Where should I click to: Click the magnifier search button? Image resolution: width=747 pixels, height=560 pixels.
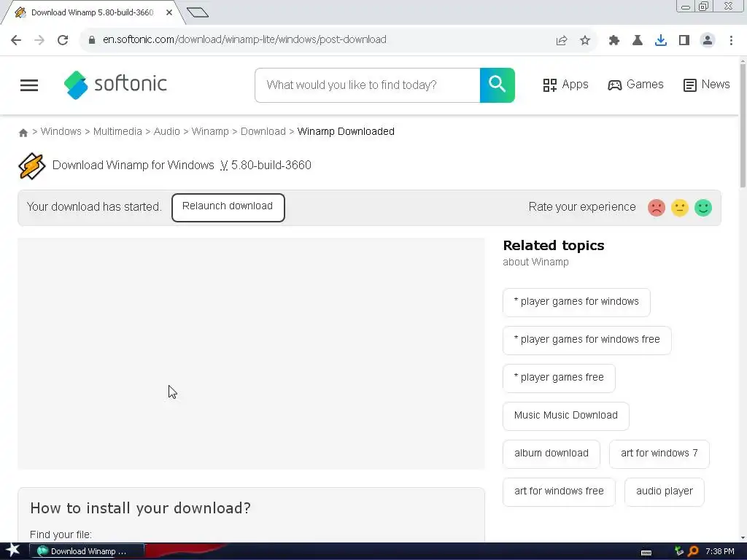pos(498,85)
